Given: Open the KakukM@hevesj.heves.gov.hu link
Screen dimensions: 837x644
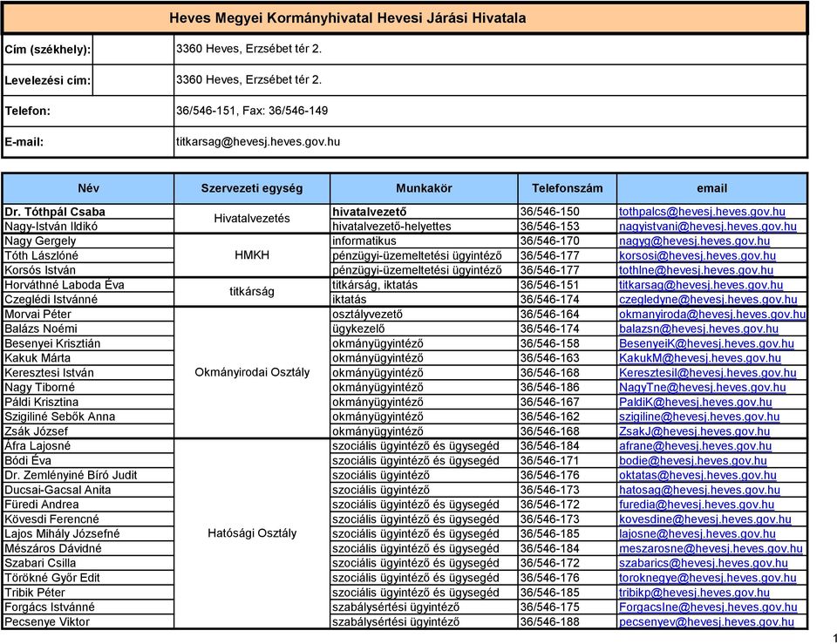Looking at the screenshot, I should click(x=700, y=358).
